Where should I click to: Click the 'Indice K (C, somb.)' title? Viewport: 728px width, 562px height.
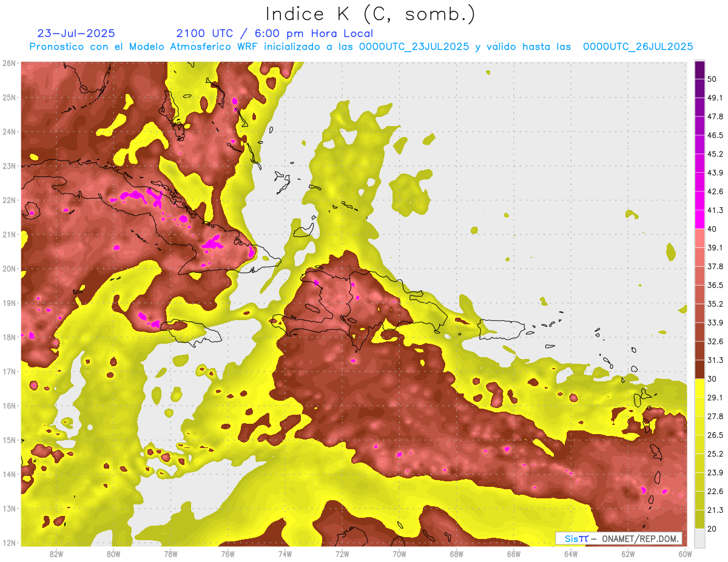click(371, 14)
